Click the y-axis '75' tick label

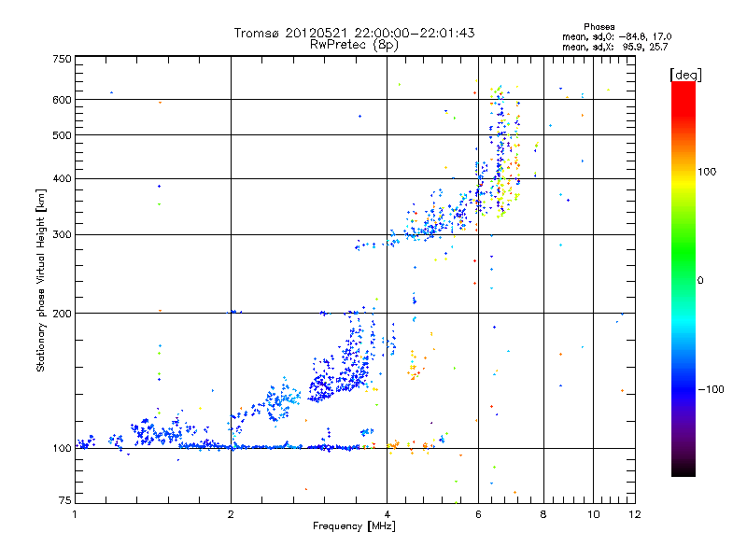click(65, 500)
